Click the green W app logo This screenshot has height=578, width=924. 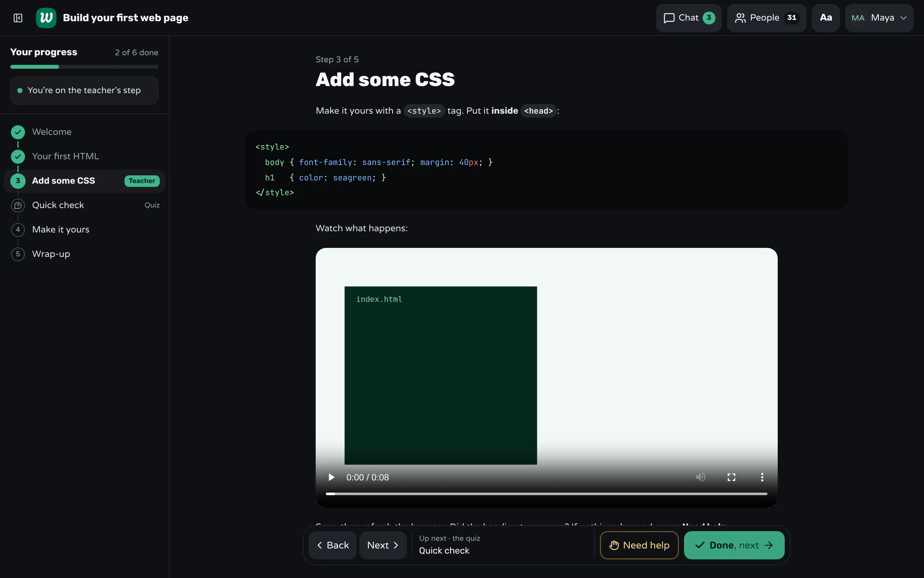coord(46,18)
